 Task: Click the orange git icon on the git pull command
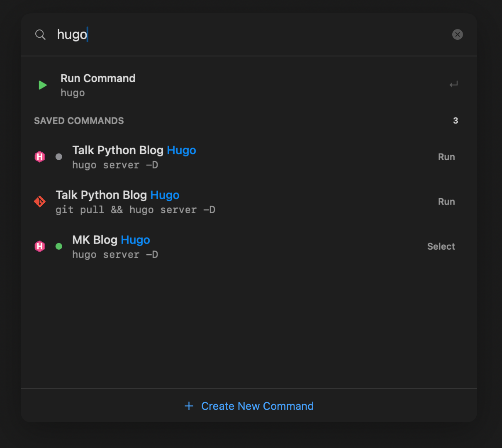click(x=39, y=202)
